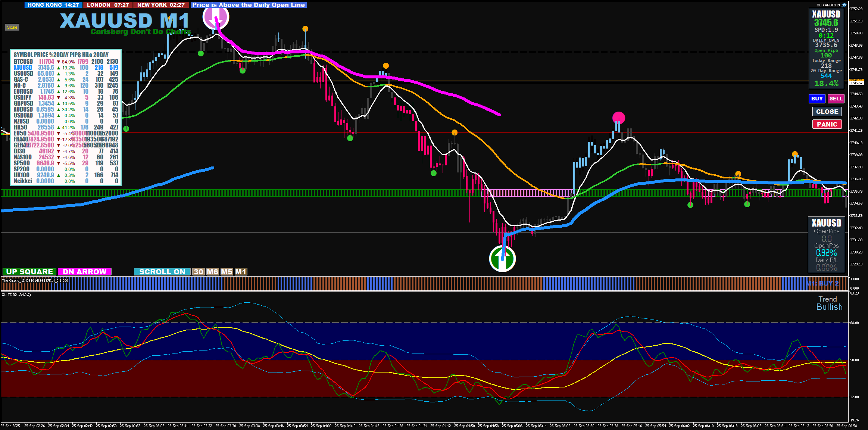Toggle the DN ARROW magenta button
Viewport: 868px width, 430px height.
pos(85,272)
